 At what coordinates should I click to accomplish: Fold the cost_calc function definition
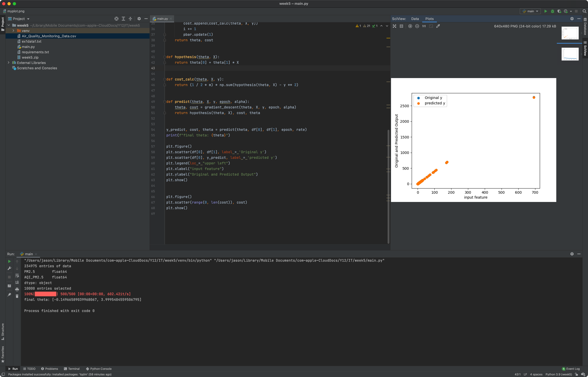coord(165,80)
